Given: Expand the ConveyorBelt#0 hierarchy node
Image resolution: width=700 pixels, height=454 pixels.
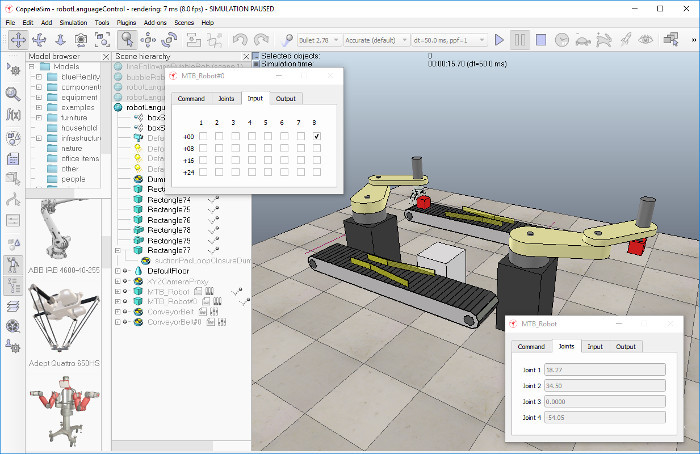Looking at the screenshot, I should 118,322.
